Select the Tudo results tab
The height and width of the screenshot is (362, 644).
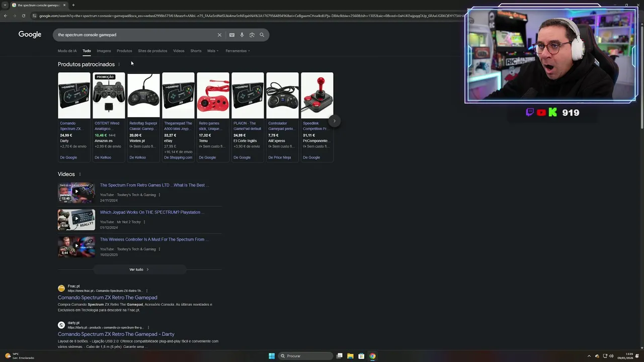(x=87, y=51)
